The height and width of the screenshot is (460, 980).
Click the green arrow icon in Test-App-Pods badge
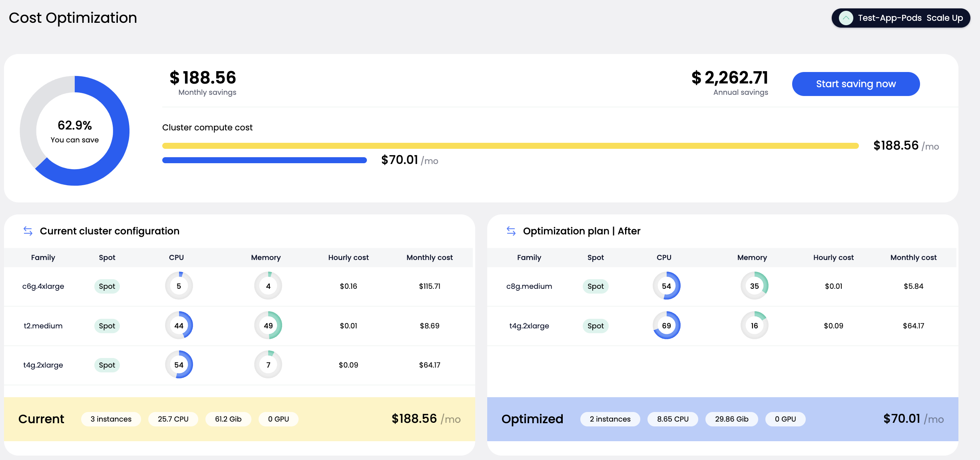click(x=846, y=18)
